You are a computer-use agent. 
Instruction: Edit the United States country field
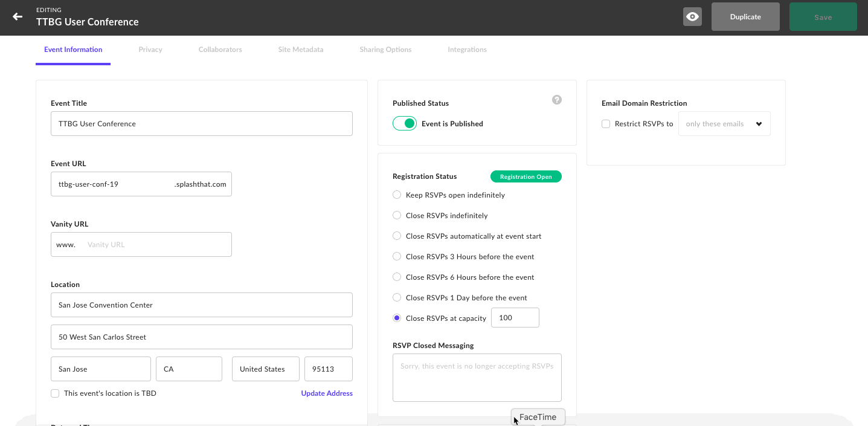point(266,369)
